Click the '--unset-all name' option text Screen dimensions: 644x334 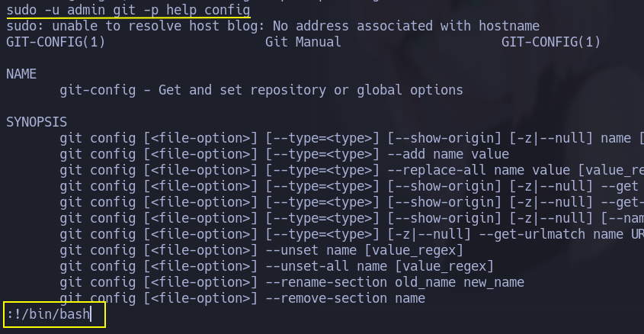tap(334, 266)
